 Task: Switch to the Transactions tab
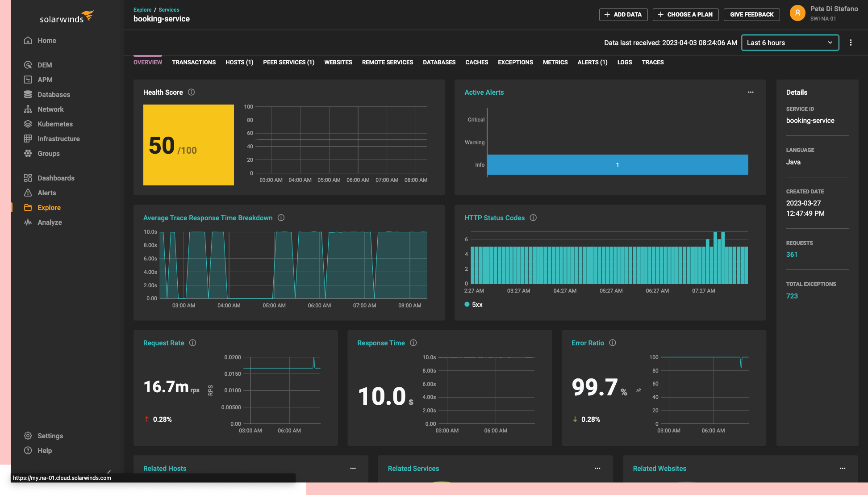[x=194, y=62]
